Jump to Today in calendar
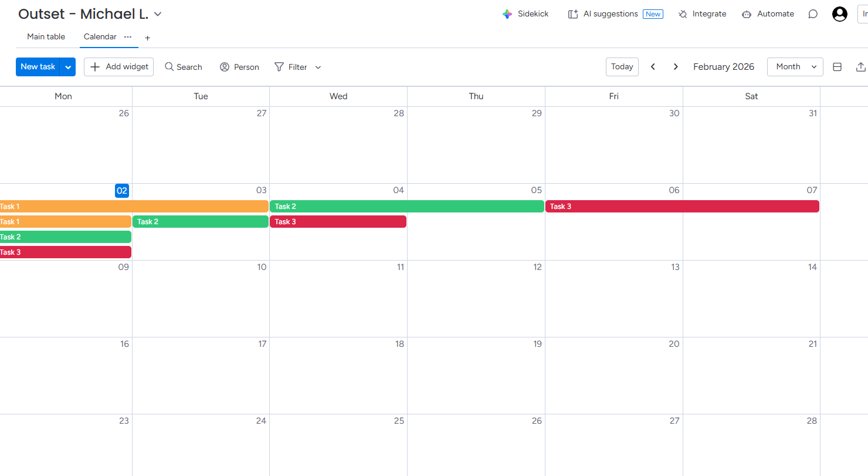 [622, 67]
